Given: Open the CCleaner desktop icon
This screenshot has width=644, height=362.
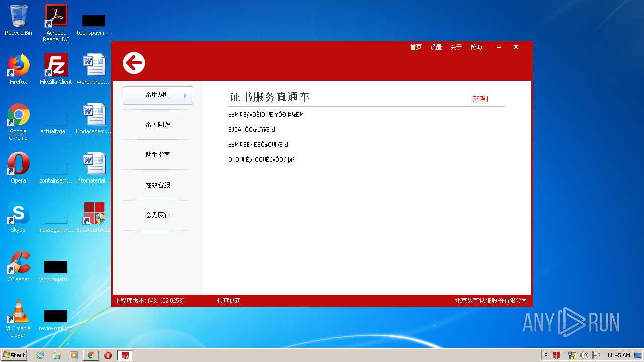Looking at the screenshot, I should 18,266.
